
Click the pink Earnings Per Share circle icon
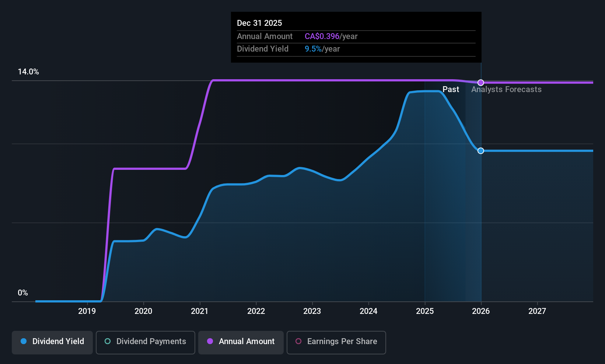coord(298,341)
